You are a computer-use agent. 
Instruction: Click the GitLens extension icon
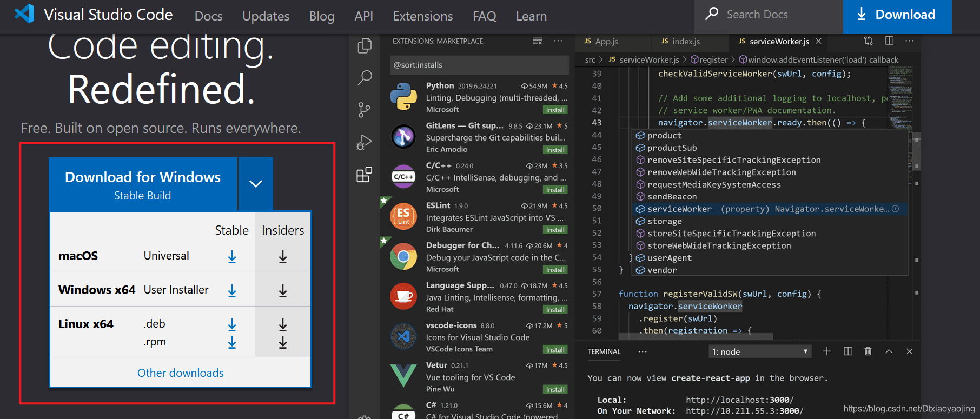point(403,137)
